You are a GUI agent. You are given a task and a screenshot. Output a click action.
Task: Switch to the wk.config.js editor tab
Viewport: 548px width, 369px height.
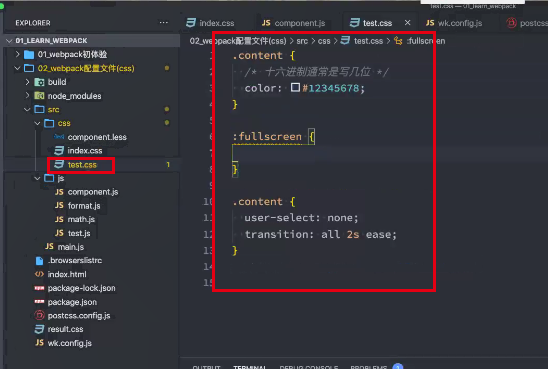(x=454, y=23)
